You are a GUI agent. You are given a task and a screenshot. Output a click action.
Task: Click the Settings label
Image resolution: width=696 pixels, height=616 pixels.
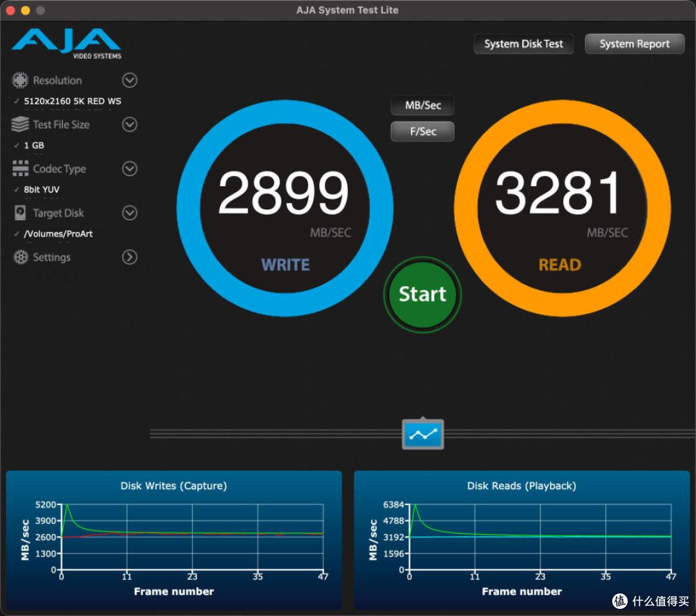[52, 257]
